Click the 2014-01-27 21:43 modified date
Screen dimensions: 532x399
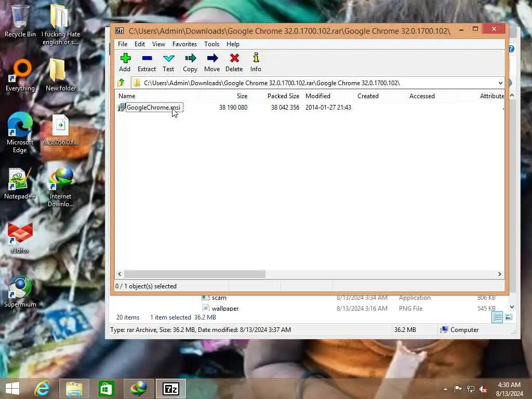coord(328,108)
